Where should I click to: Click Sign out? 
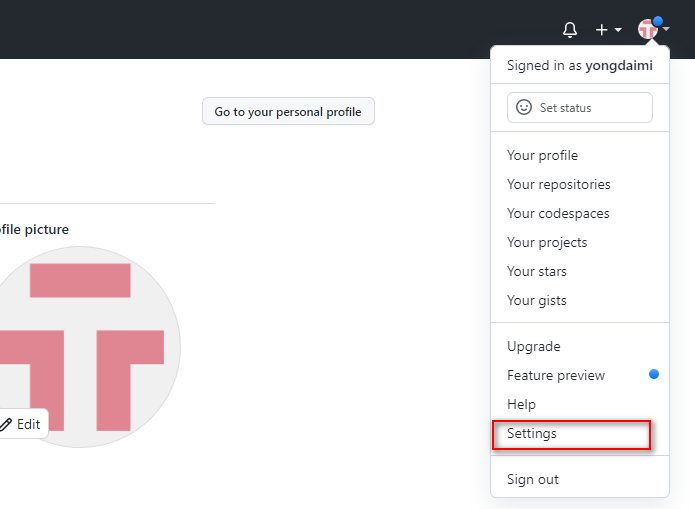click(x=533, y=479)
